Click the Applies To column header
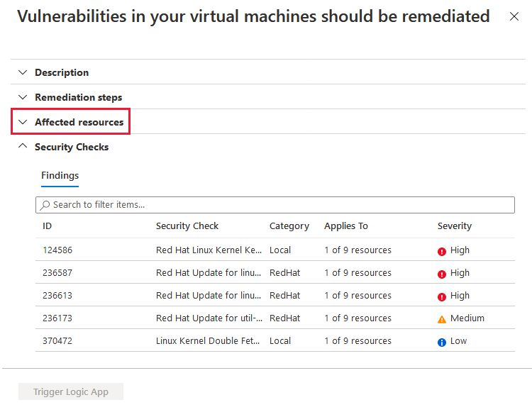 point(345,226)
